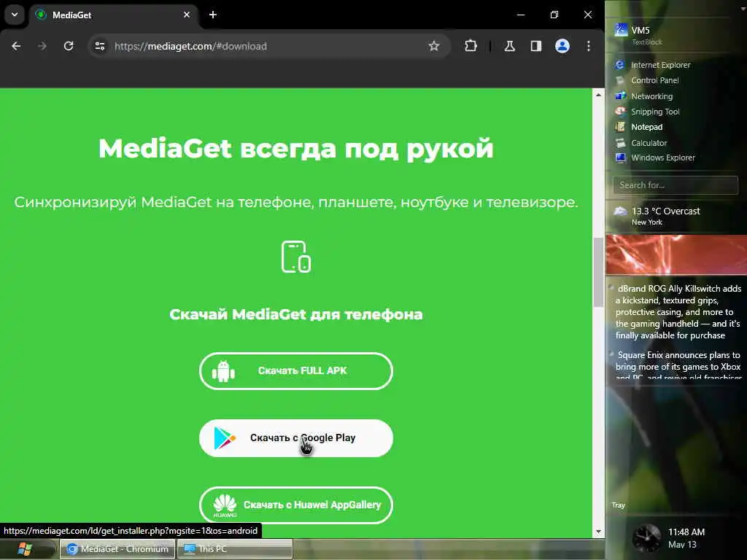Open Networking in the sidebar

pos(651,96)
